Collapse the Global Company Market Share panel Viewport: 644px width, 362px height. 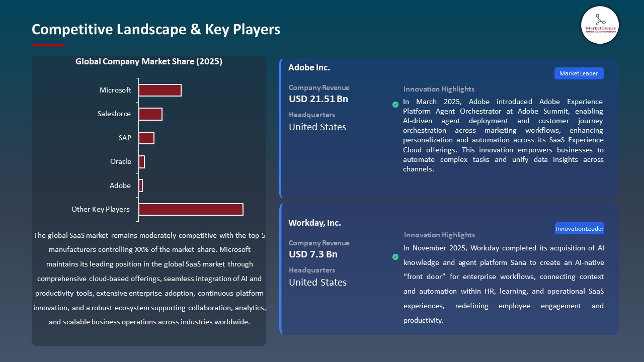149,61
